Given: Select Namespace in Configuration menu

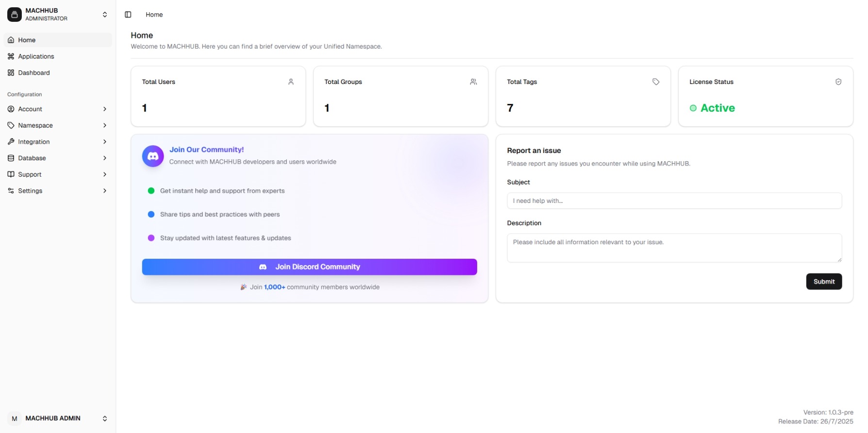Looking at the screenshot, I should click(x=58, y=125).
